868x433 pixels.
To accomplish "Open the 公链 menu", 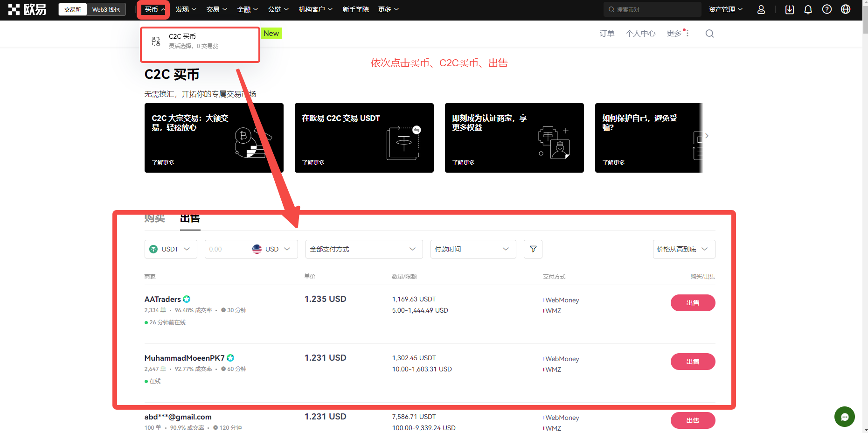I will pos(278,9).
